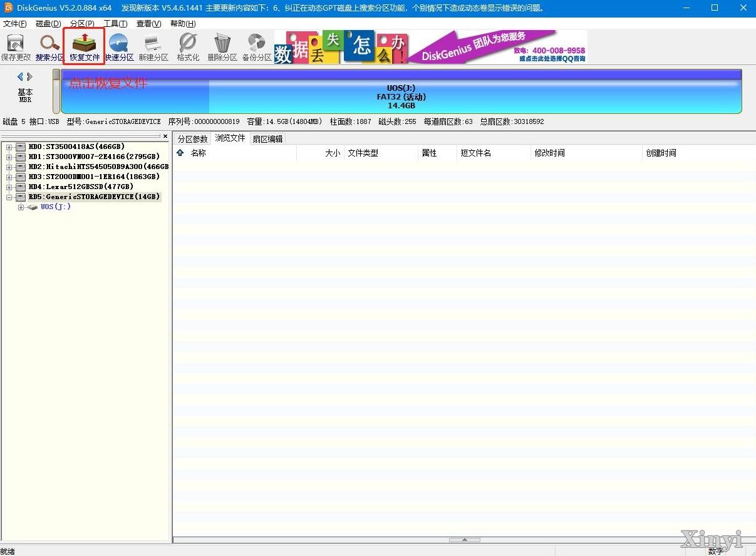The height and width of the screenshot is (556, 756).
Task: Select HD4:Lexar512GBSSD(477GB) disk
Action: point(81,187)
